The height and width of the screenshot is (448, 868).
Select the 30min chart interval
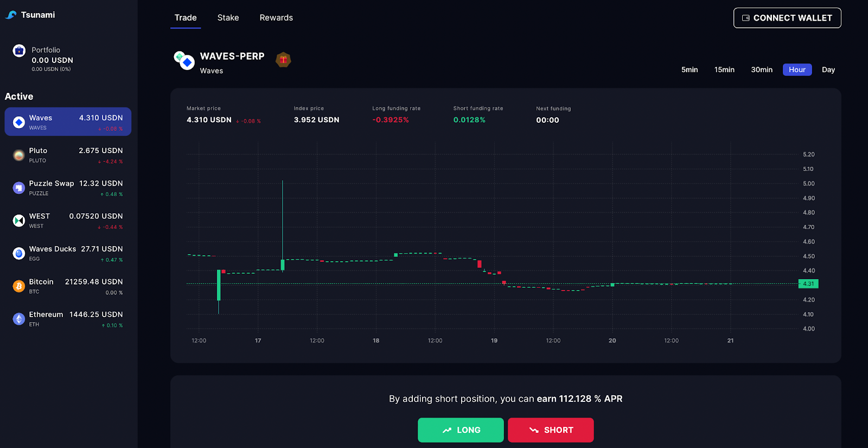762,70
